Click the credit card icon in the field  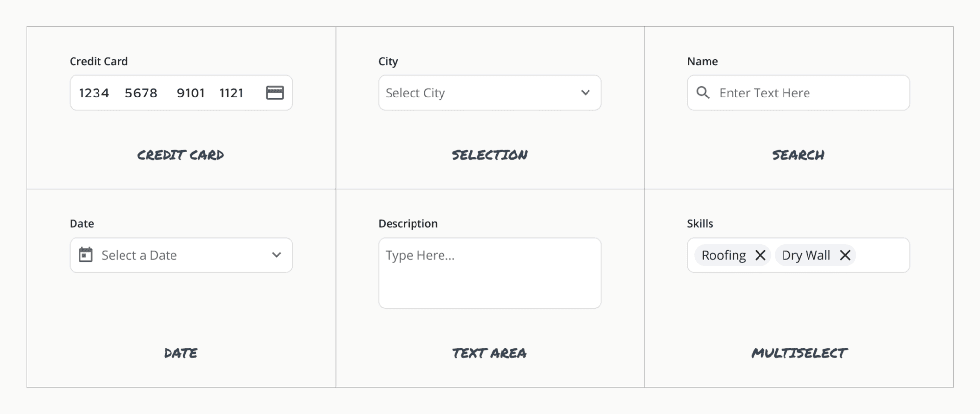click(x=274, y=93)
